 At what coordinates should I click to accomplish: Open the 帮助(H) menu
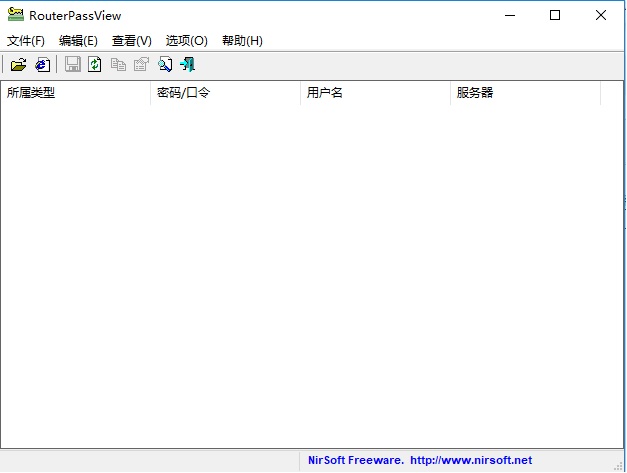(242, 40)
